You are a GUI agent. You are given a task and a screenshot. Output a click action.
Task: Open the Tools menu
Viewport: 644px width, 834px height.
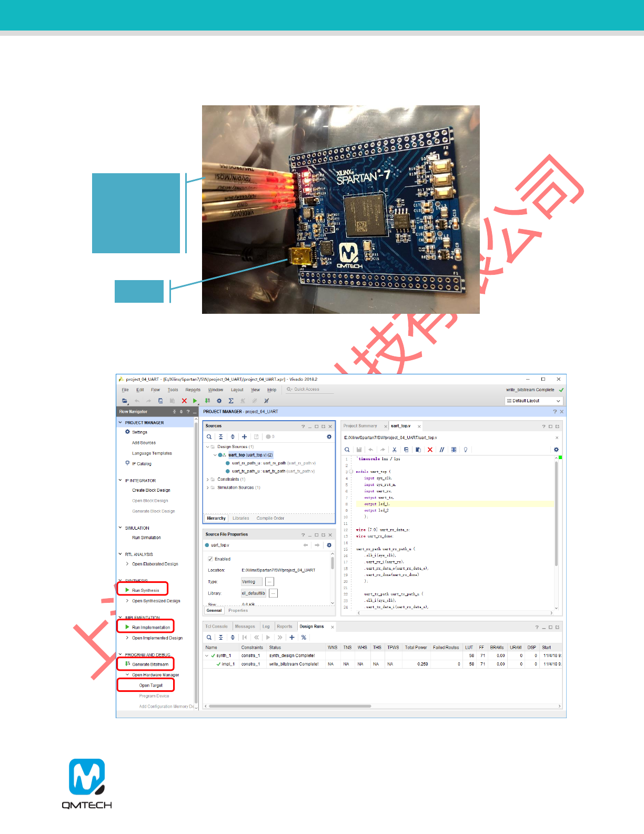pyautogui.click(x=173, y=390)
